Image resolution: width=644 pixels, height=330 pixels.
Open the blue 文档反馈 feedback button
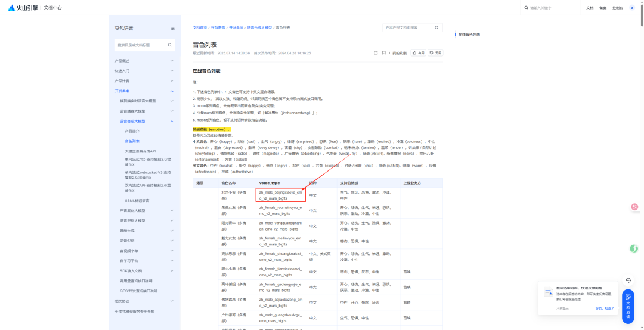click(628, 307)
